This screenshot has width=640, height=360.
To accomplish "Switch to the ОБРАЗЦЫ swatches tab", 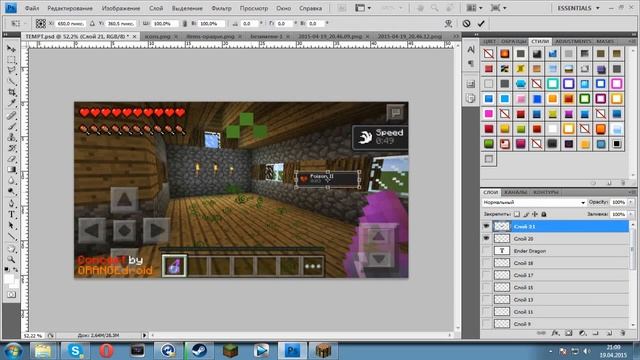I will [x=513, y=41].
